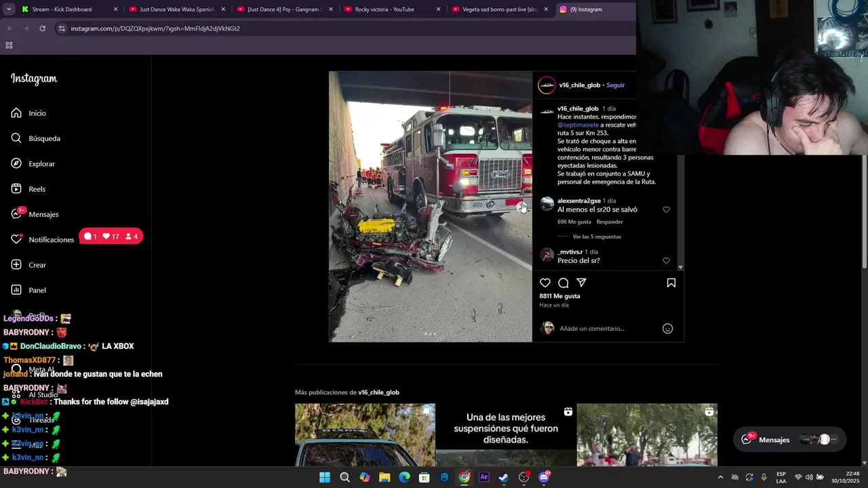Open v16_chile_glob profile from post header
Viewport: 868px width, 488px height.
pos(579,85)
